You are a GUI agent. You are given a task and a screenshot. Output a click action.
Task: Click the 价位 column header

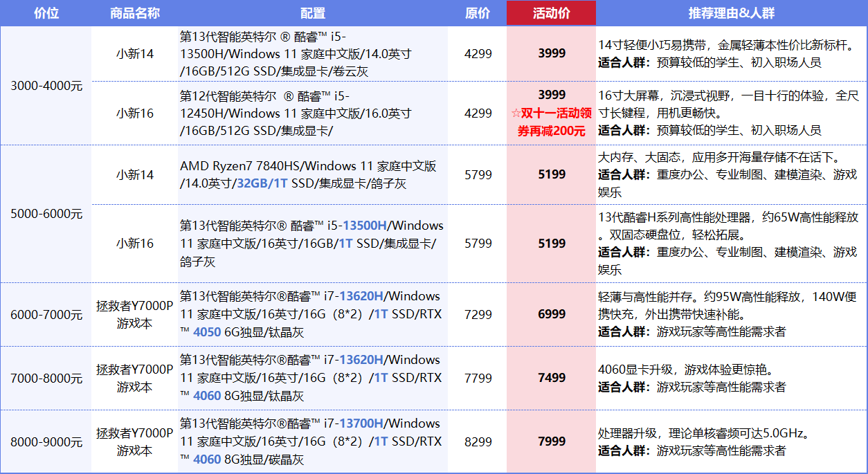46,13
